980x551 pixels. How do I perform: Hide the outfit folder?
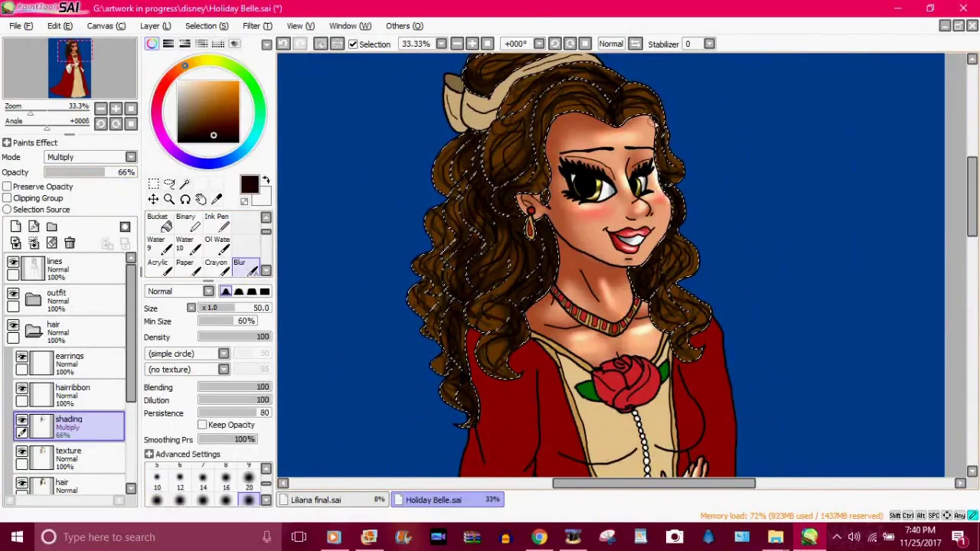pos(13,294)
